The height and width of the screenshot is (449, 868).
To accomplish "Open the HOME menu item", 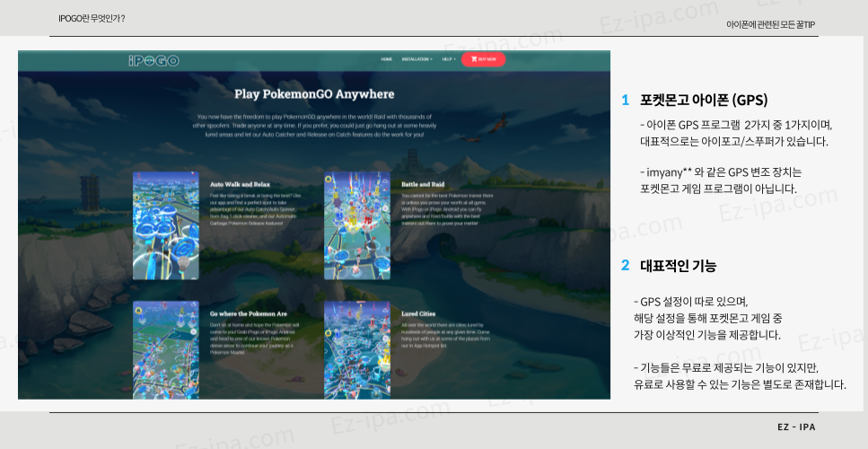I will coord(386,59).
